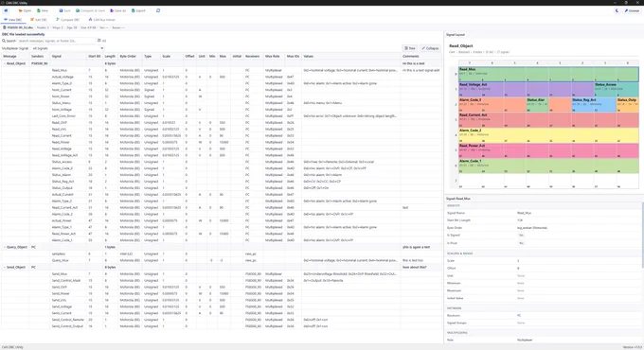Click the Status_Outp layout block
Viewport: 644px width, 350px height.
627,105
